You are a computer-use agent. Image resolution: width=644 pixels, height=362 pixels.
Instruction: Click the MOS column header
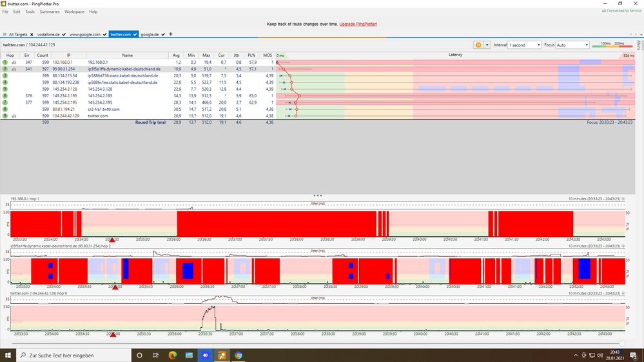[268, 55]
